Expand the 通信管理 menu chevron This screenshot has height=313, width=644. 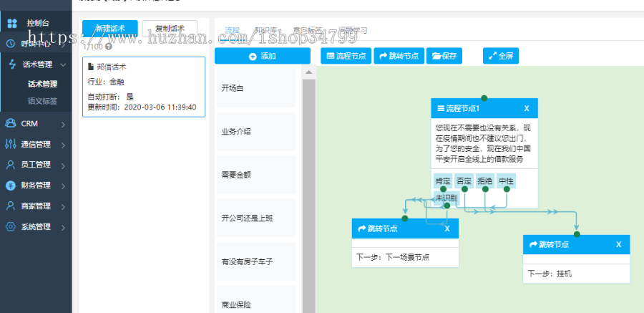tap(63, 145)
